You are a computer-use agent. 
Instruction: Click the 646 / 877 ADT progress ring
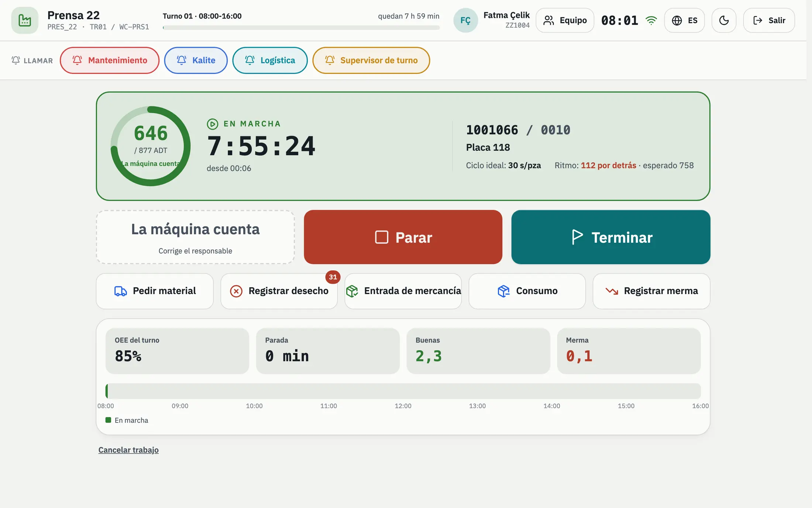(151, 146)
